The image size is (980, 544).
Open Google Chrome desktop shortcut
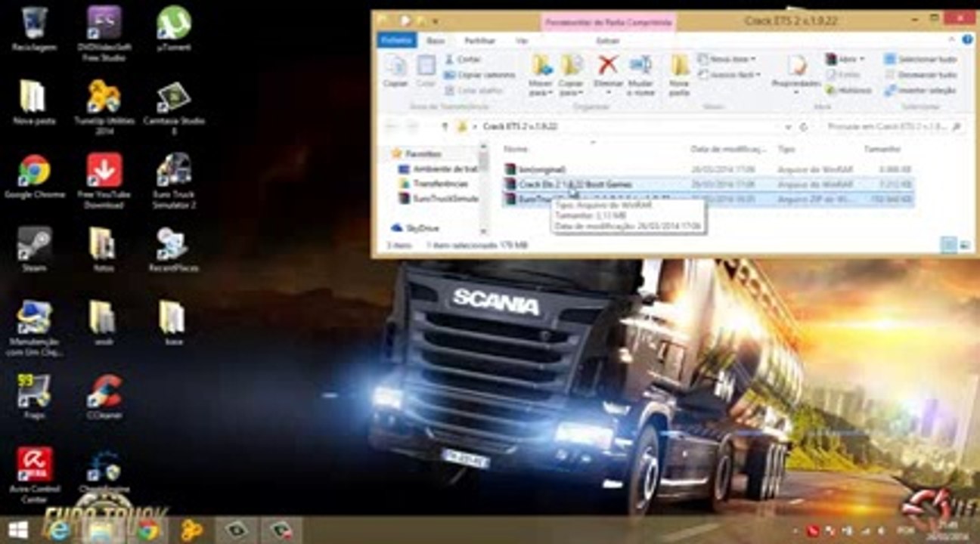[34, 176]
